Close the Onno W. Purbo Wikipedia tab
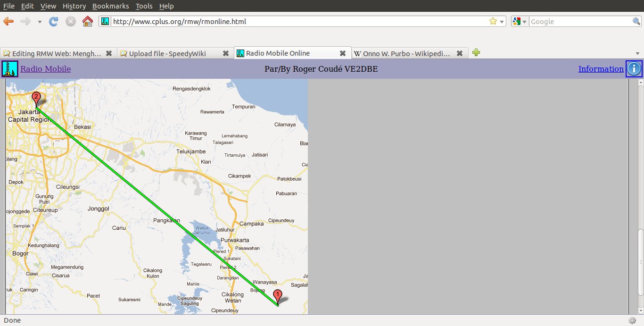644x326 pixels. [460, 53]
